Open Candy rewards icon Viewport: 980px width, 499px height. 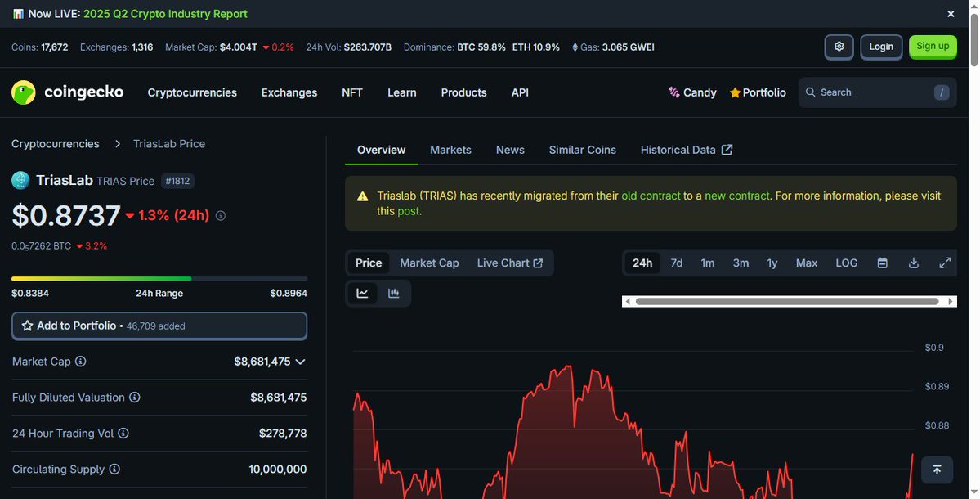(x=673, y=92)
